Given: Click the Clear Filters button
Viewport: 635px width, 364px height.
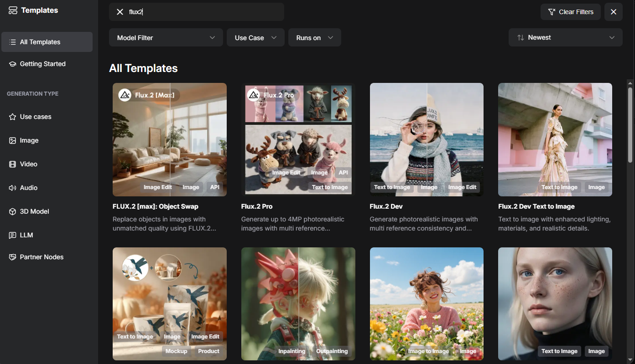Looking at the screenshot, I should (x=571, y=12).
